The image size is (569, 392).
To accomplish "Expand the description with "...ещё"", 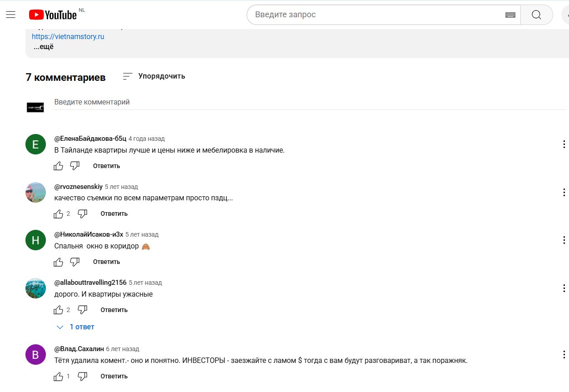I will (x=44, y=46).
